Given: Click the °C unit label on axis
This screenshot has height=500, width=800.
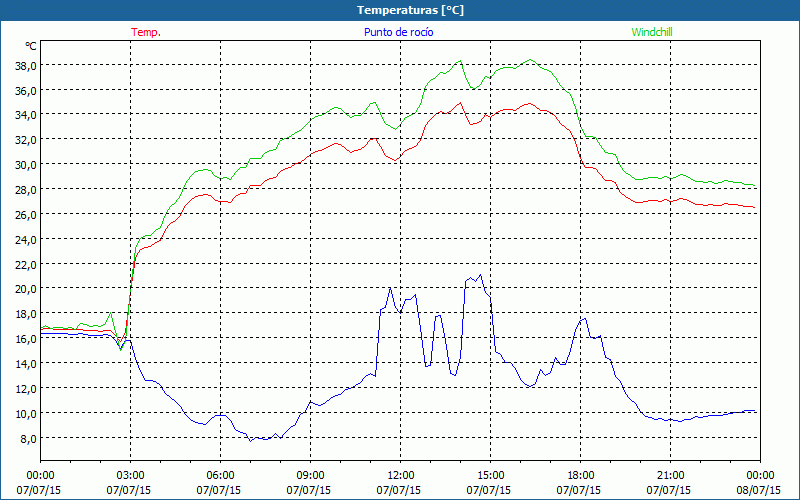Looking at the screenshot, I should [31, 46].
